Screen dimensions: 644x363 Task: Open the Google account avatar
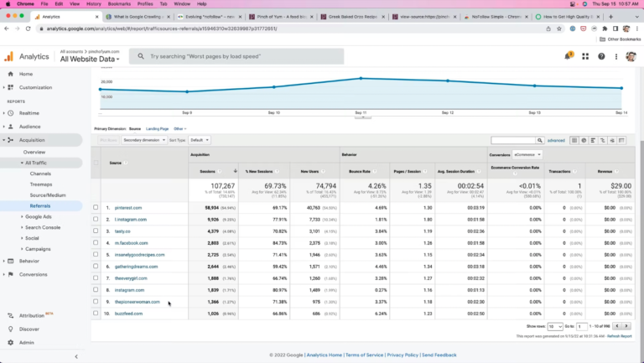pyautogui.click(x=631, y=56)
